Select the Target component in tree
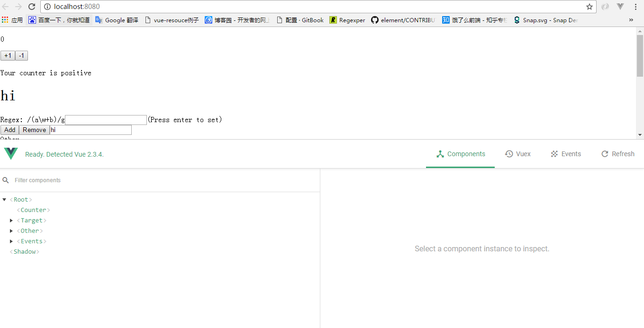The image size is (644, 328). tap(32, 221)
